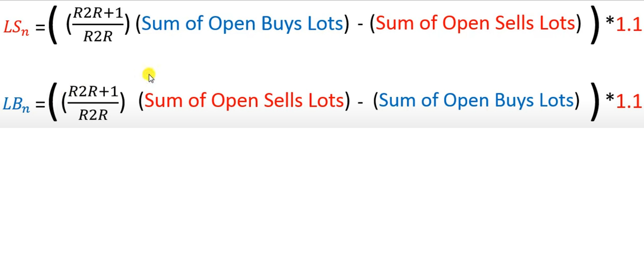The image size is (644, 264).
Task: Click the R2R+1 numerator in LSn formula
Action: tap(98, 13)
